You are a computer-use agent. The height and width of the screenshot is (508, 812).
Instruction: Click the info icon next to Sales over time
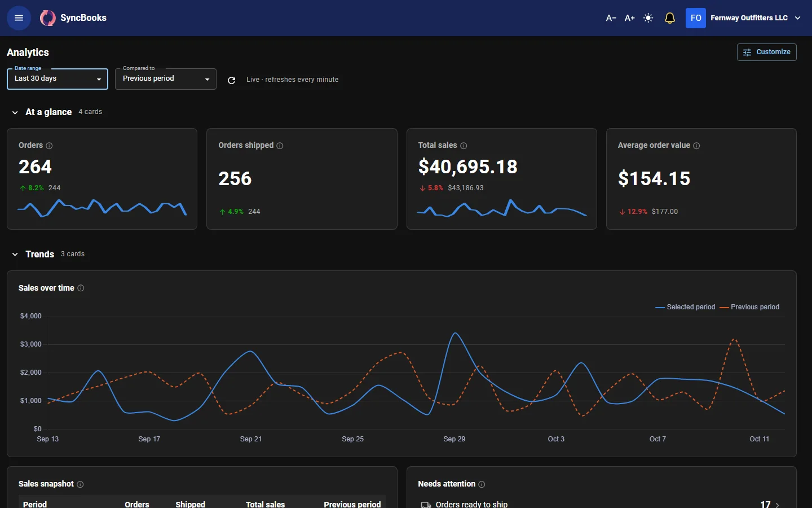[x=81, y=288]
